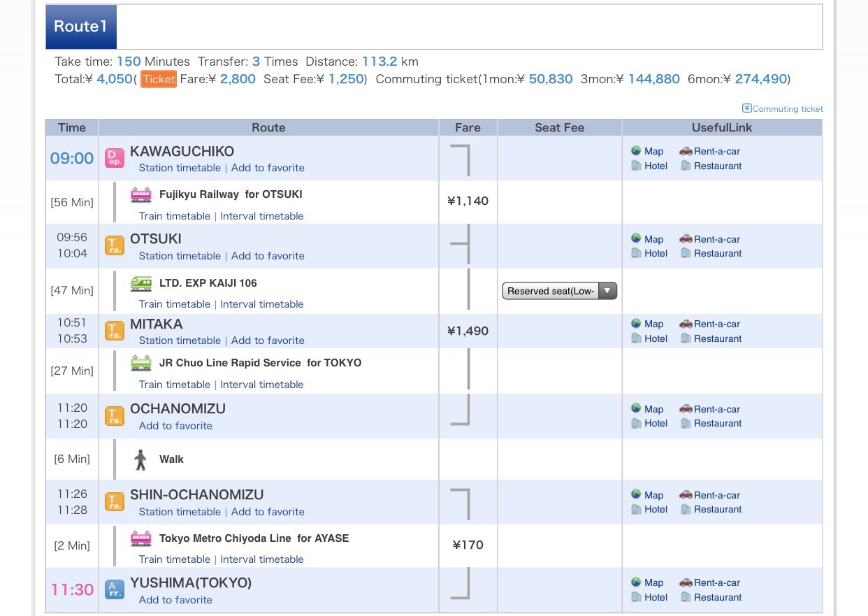The image size is (868, 616).
Task: Click the green JR Chuo Line train icon
Action: click(x=141, y=363)
